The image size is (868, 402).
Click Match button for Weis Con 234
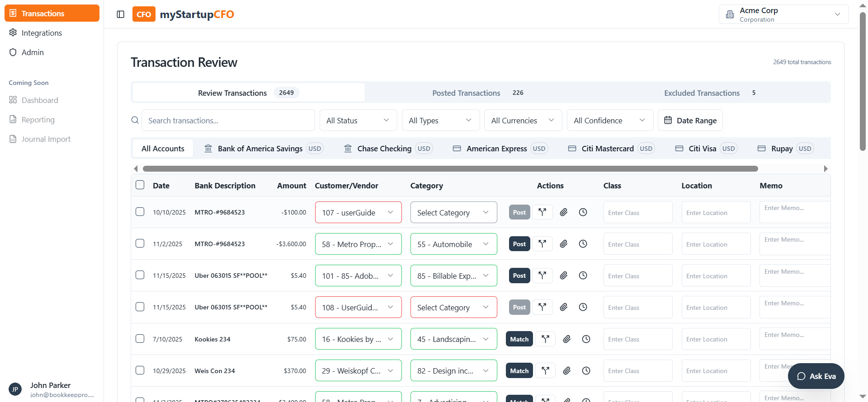[x=519, y=371]
